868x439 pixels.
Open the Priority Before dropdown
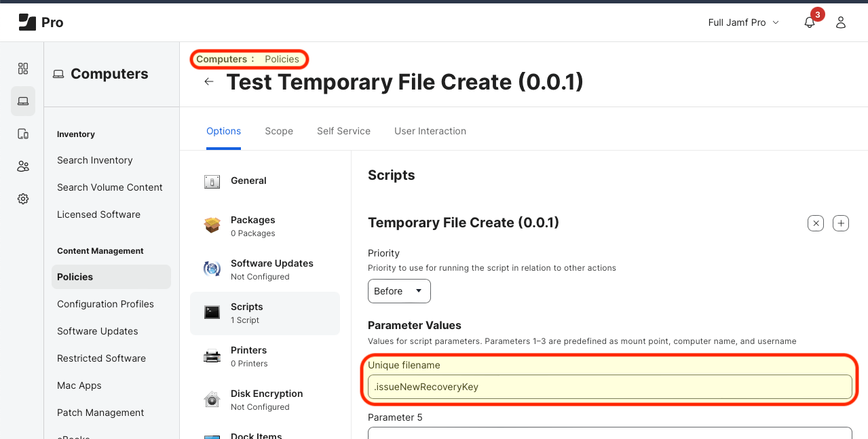(399, 291)
